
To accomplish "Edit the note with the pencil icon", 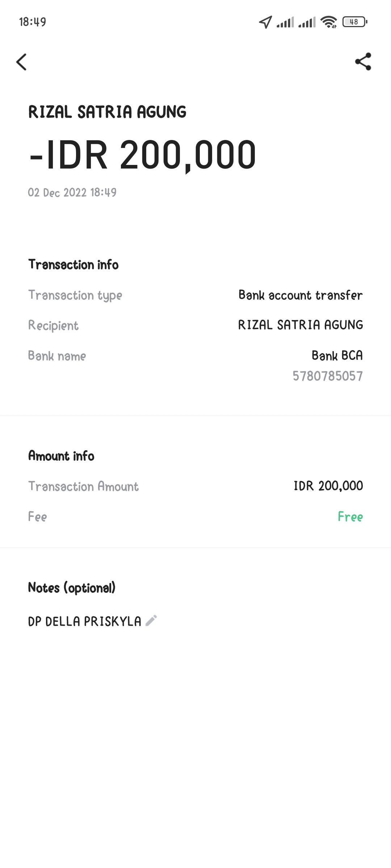I will [x=151, y=621].
